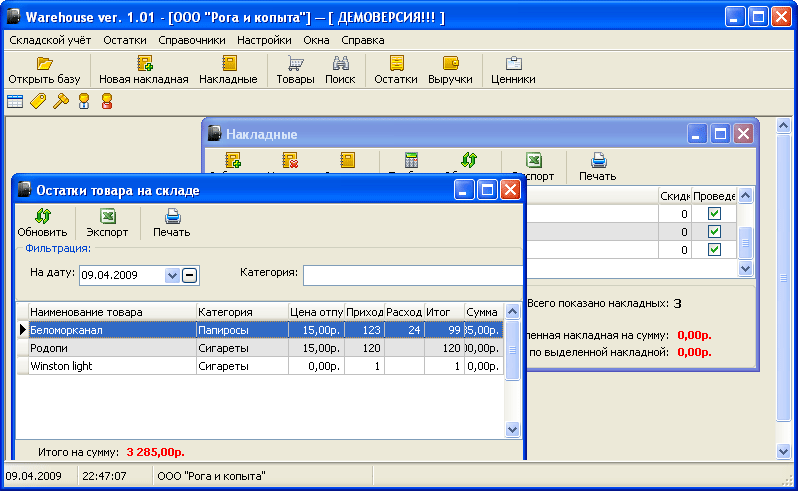Screen dimensions: 798x491
Task: Click the Категория filter field
Action: pos(413,275)
